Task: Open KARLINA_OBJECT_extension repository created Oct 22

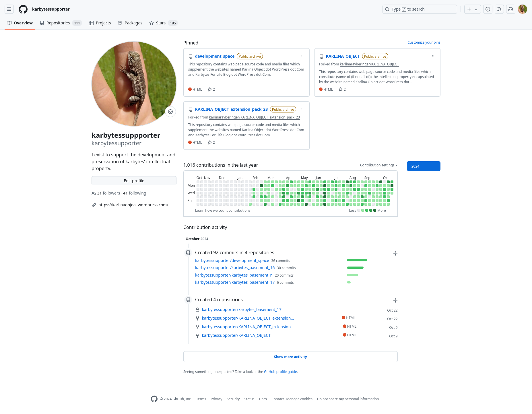Action: pos(248,318)
